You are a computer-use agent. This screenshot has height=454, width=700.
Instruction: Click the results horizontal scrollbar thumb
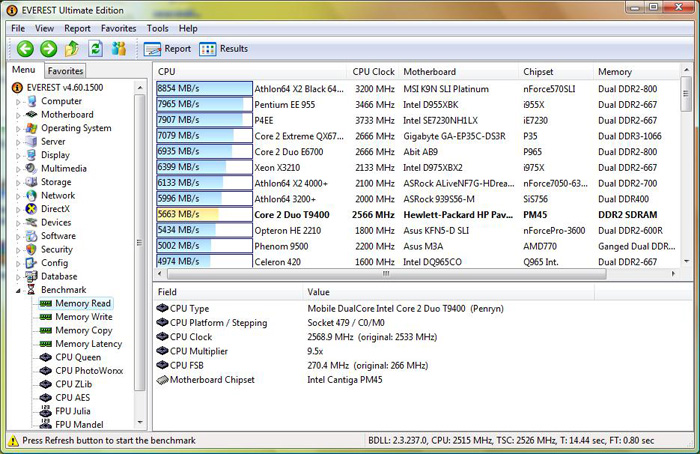point(386,274)
